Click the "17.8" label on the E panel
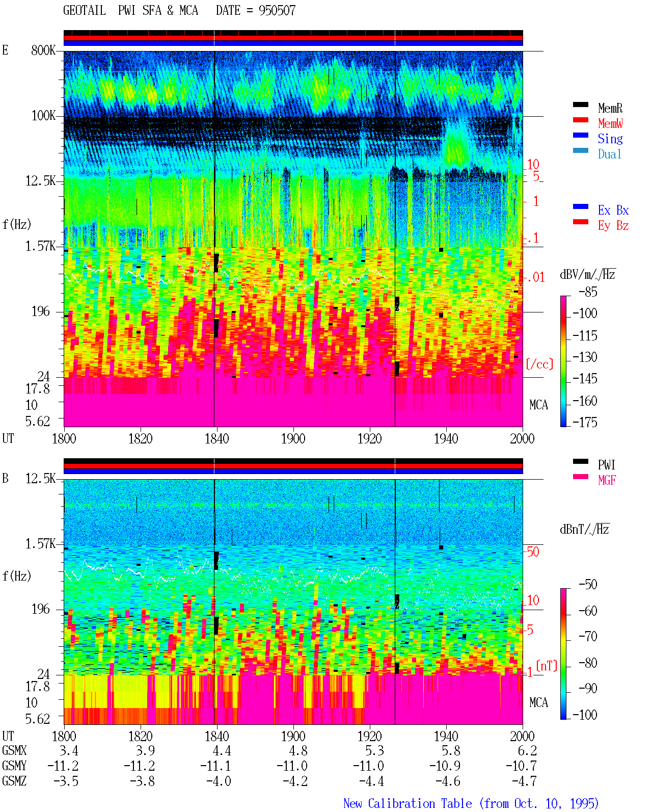The width and height of the screenshot is (652, 812). (x=38, y=388)
